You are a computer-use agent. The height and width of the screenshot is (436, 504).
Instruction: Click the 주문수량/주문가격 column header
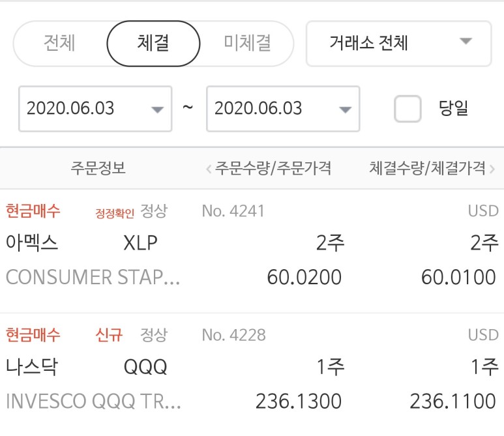[x=273, y=168]
